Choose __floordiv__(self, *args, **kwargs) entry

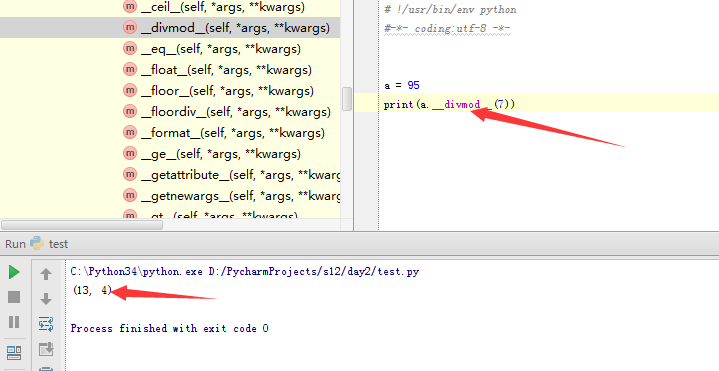(x=236, y=112)
